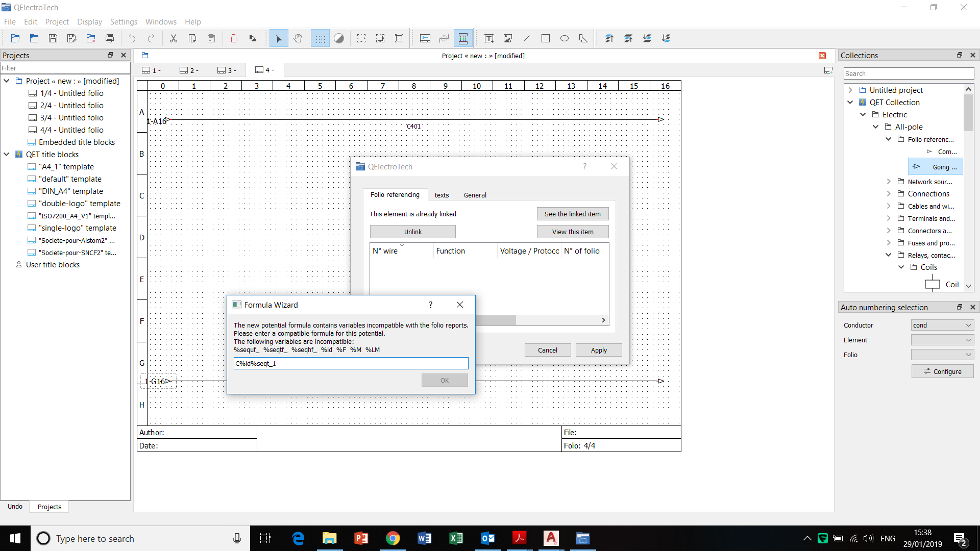Toggle the selection pointer mode button
The height and width of the screenshot is (551, 980).
coord(279,38)
